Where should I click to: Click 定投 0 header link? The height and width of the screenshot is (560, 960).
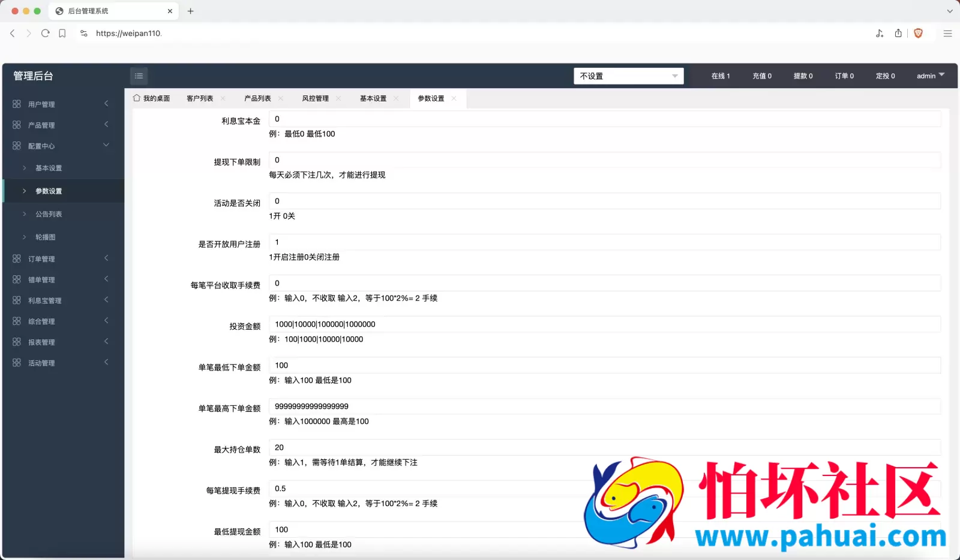[x=885, y=76]
